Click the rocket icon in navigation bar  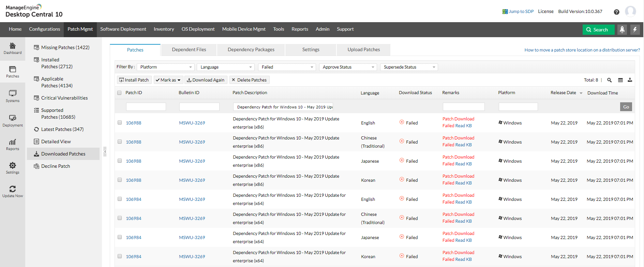(x=622, y=30)
